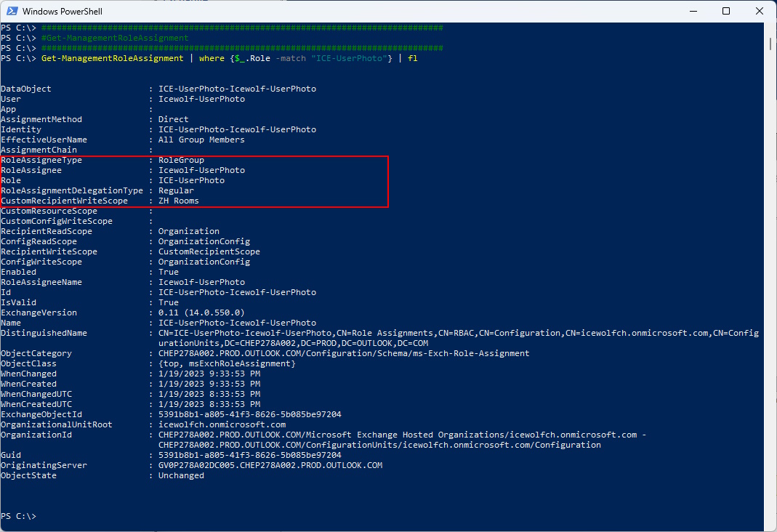Click the OrganizationId first line value

tap(402, 435)
